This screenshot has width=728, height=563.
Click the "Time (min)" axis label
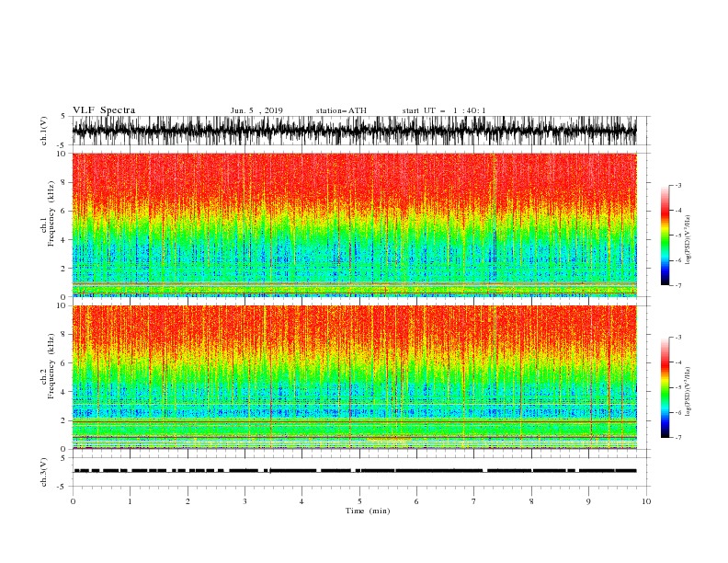368,511
